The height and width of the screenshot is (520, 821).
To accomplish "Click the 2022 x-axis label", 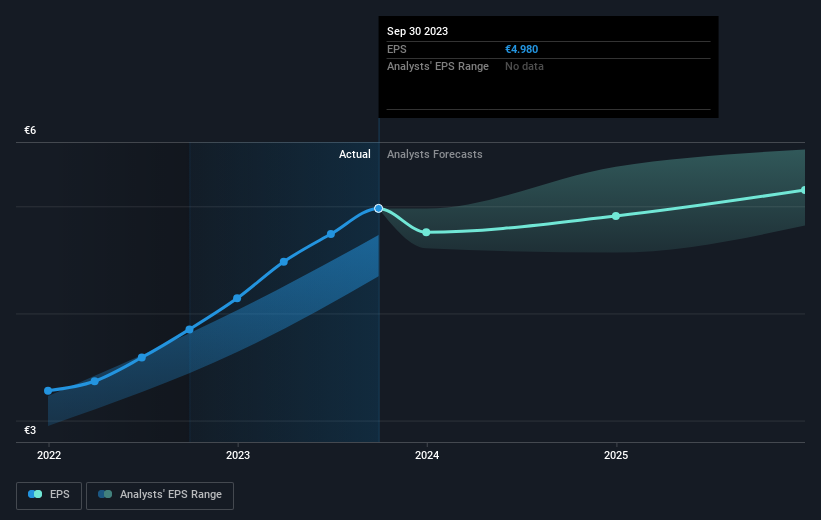I will pos(49,455).
